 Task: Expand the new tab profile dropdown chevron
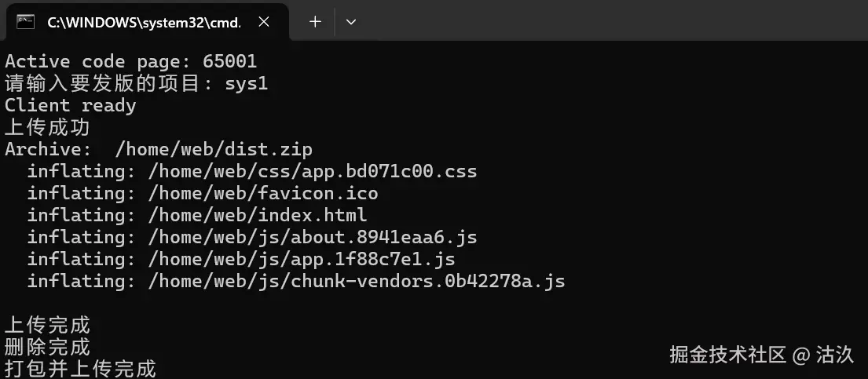(351, 22)
